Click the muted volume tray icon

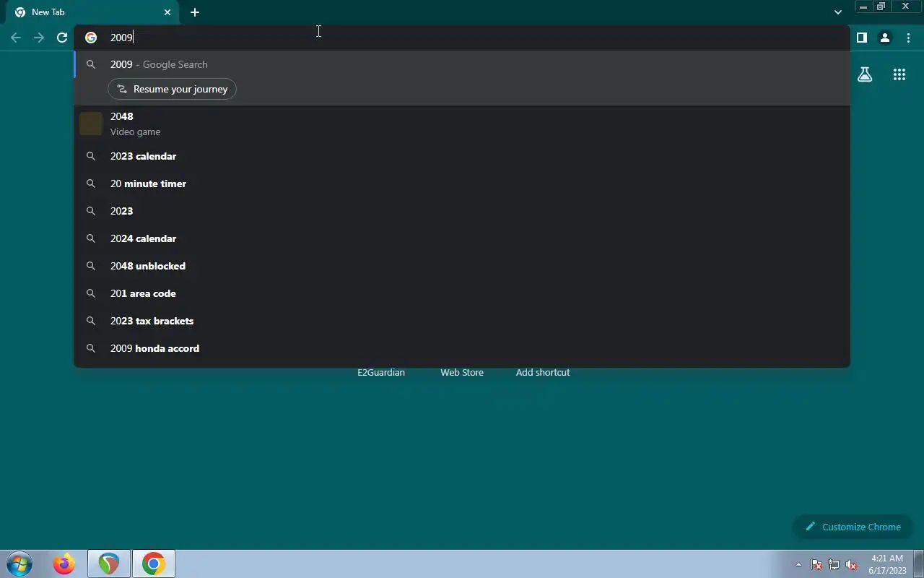point(852,564)
